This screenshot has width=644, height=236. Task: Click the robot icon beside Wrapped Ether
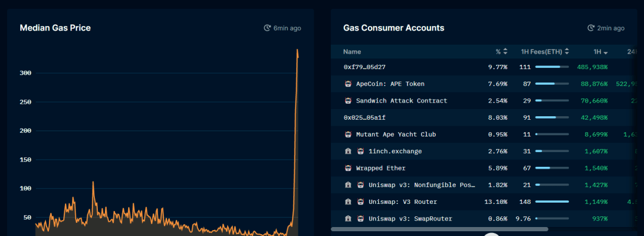click(348, 168)
